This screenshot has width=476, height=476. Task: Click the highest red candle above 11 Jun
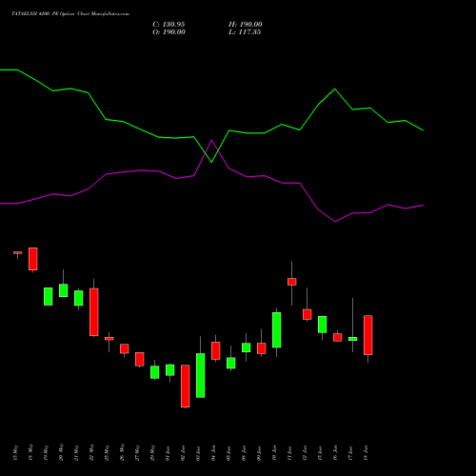(292, 282)
